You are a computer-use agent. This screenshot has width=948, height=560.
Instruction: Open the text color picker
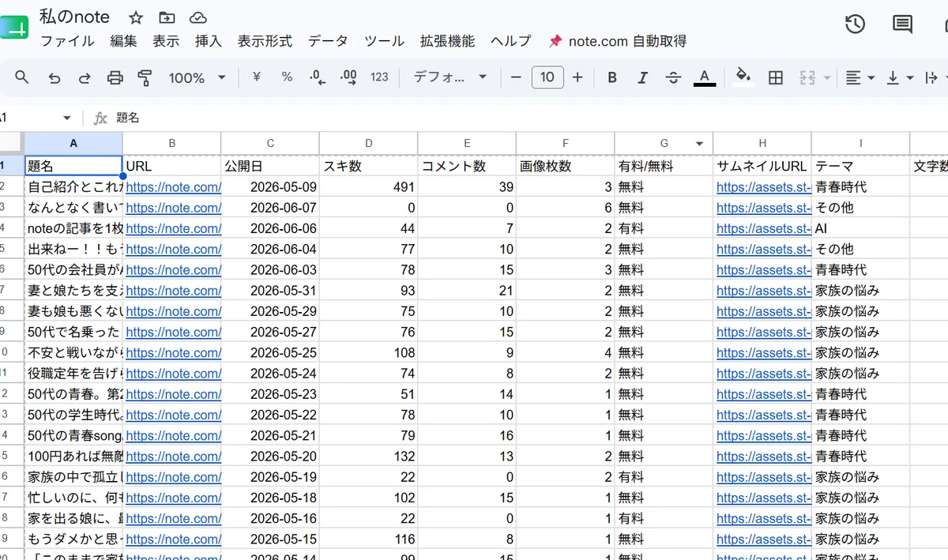click(705, 77)
